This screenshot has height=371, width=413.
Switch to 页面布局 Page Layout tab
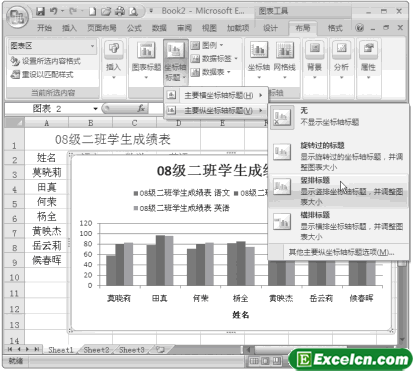pos(102,28)
